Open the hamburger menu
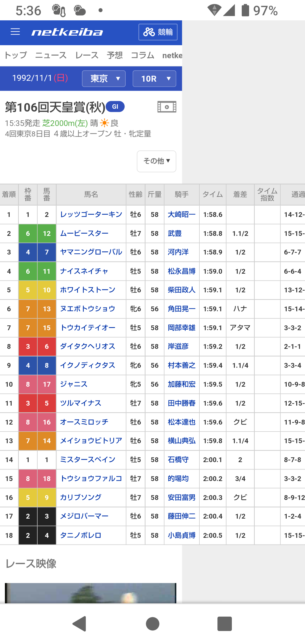This screenshot has width=305, height=644. coord(15,32)
